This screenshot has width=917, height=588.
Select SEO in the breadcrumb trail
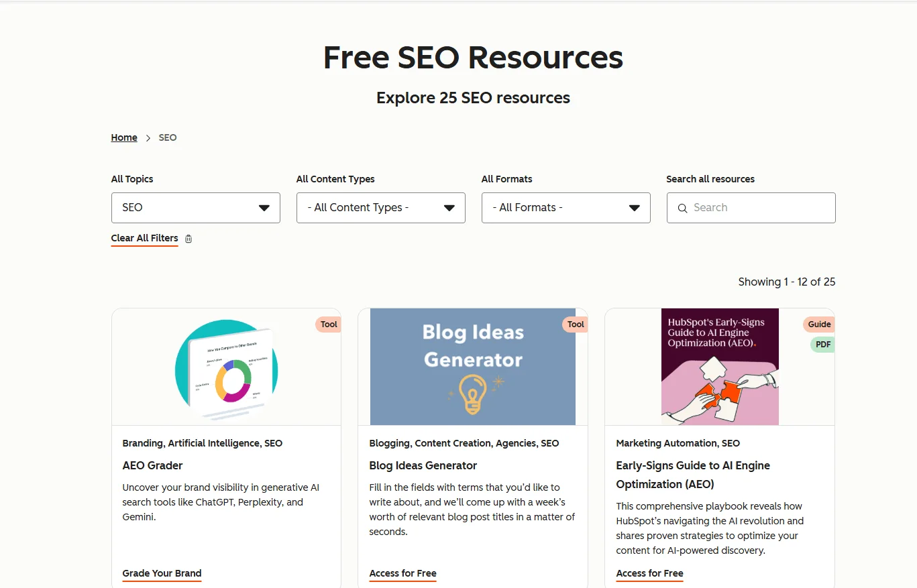(167, 137)
